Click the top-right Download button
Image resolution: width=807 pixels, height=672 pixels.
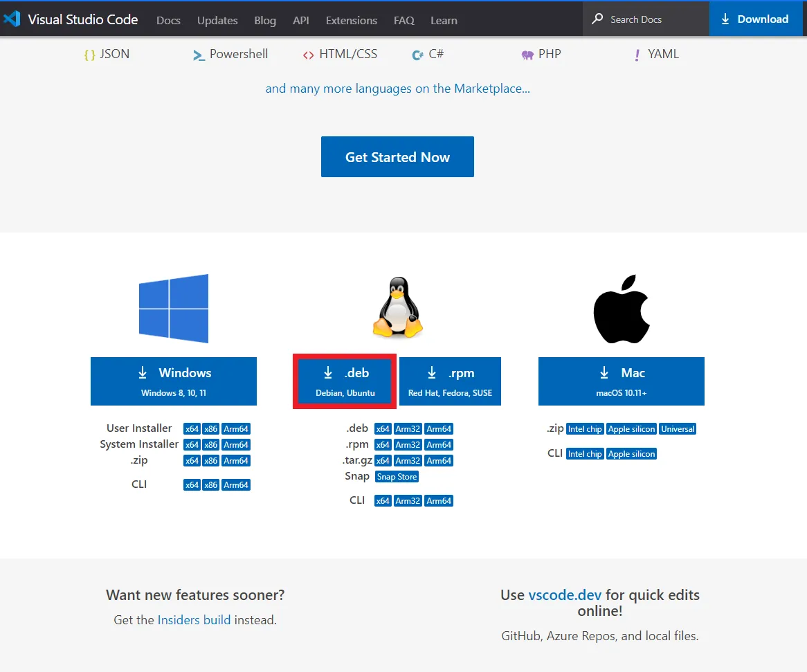pyautogui.click(x=755, y=19)
